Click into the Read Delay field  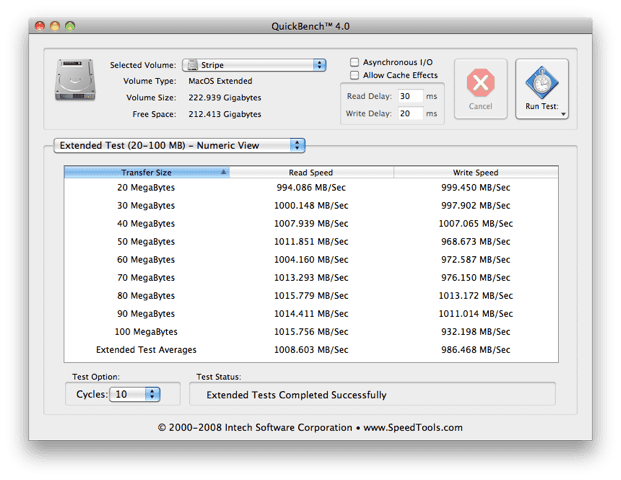click(409, 96)
